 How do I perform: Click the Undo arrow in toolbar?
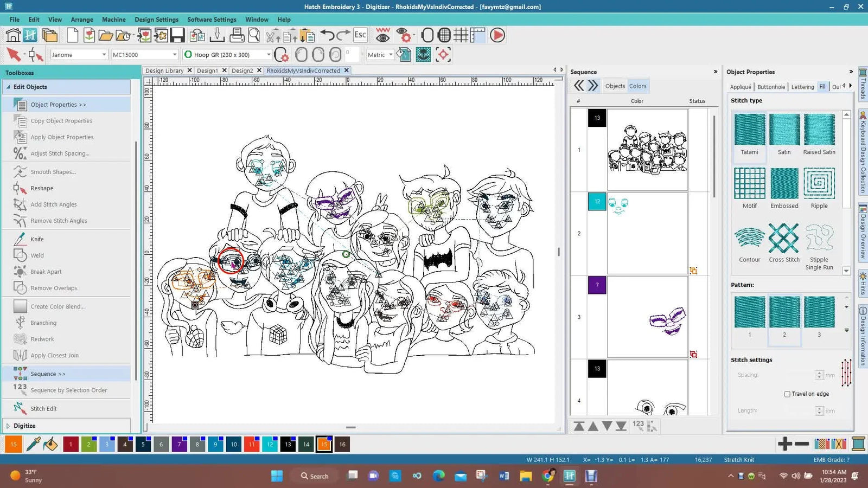click(x=327, y=36)
